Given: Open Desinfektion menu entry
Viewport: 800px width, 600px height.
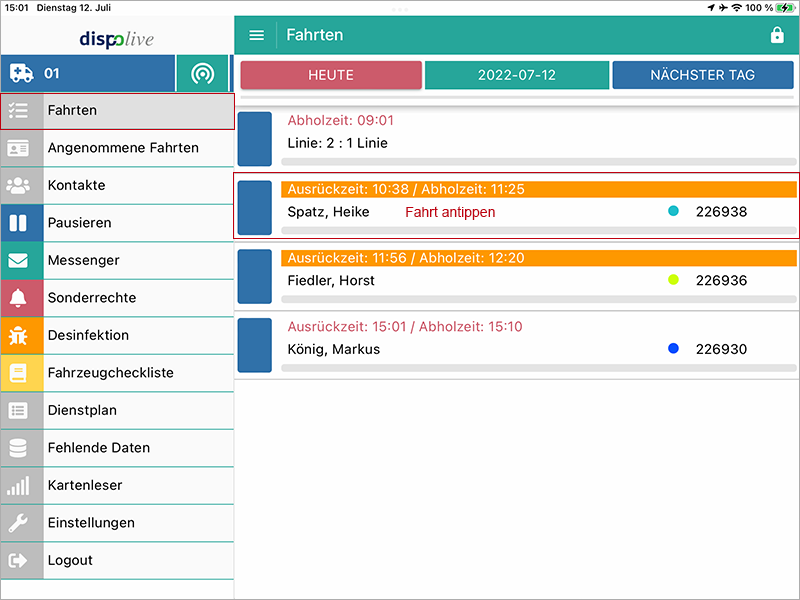Looking at the screenshot, I should pos(117,336).
